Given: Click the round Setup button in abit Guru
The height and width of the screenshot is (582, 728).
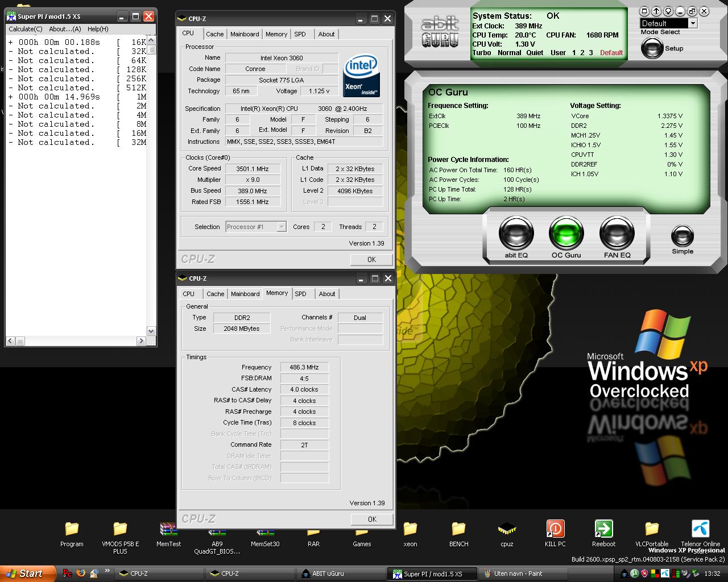Looking at the screenshot, I should coord(652,48).
